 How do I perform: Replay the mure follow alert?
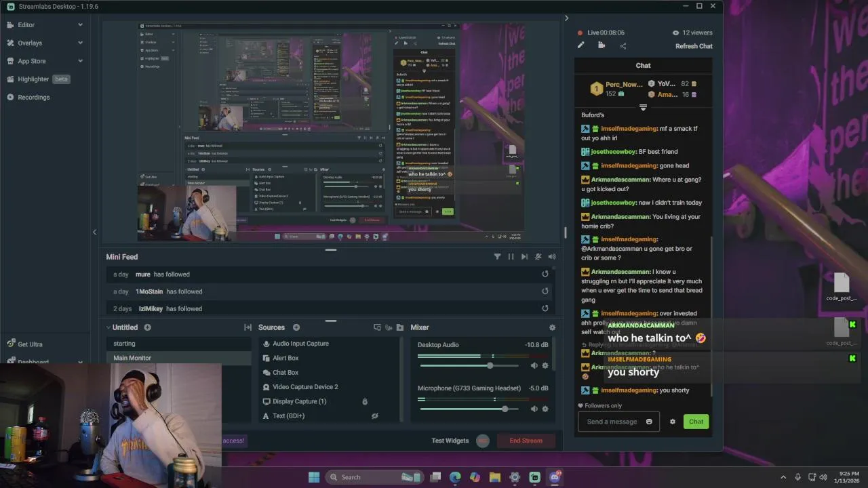click(545, 274)
